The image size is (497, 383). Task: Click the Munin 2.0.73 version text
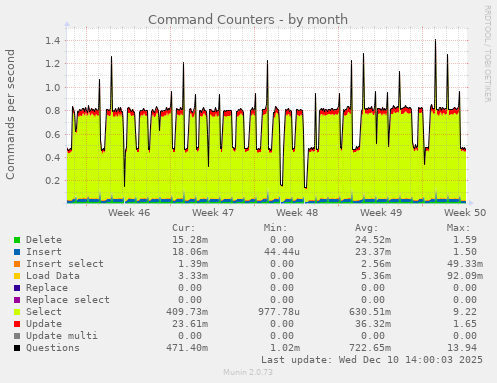[248, 372]
